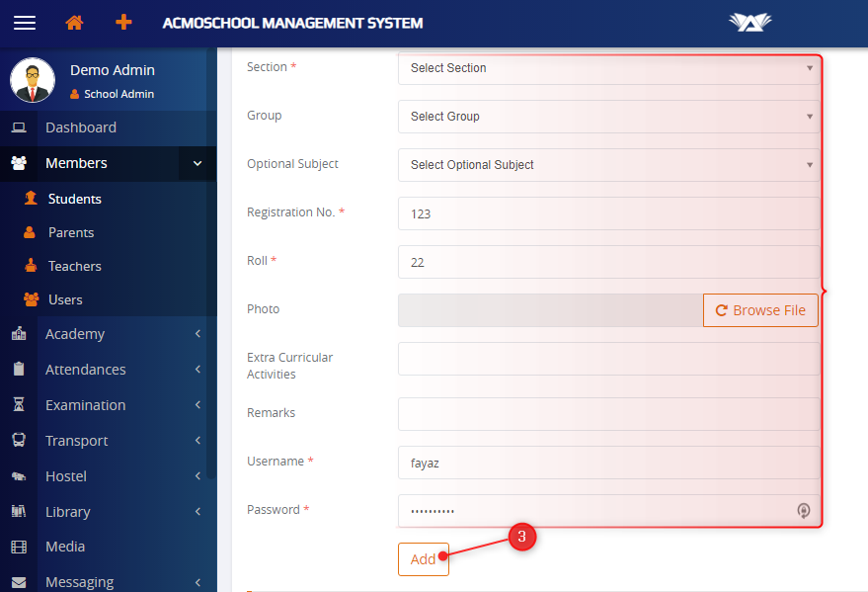This screenshot has height=592, width=868.
Task: Click the orange plus icon
Action: click(123, 23)
